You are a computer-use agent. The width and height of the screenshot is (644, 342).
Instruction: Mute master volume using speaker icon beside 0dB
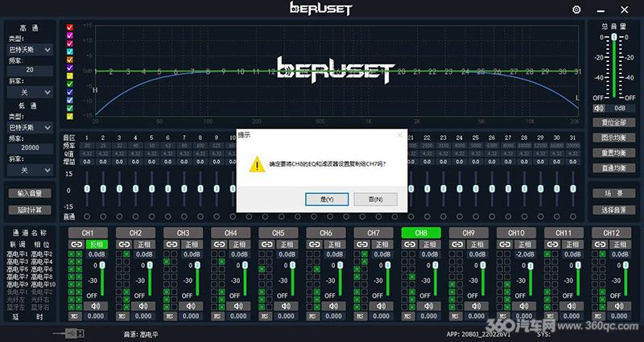pyautogui.click(x=599, y=109)
